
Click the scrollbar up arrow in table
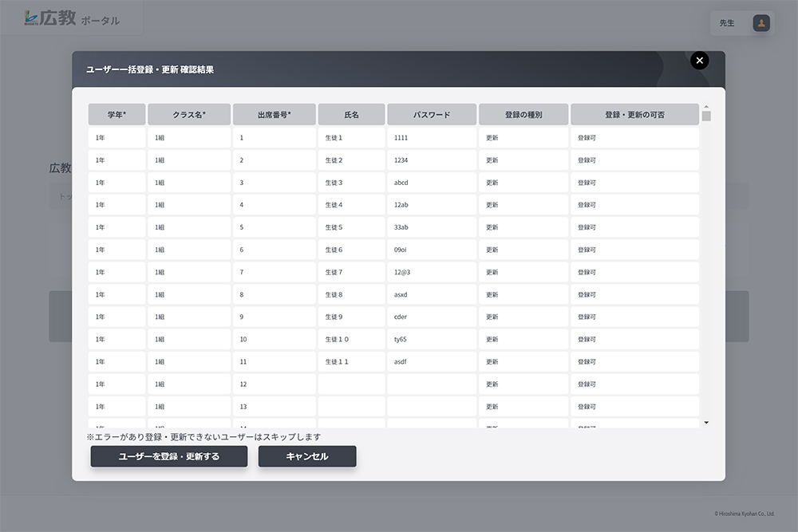pyautogui.click(x=706, y=107)
